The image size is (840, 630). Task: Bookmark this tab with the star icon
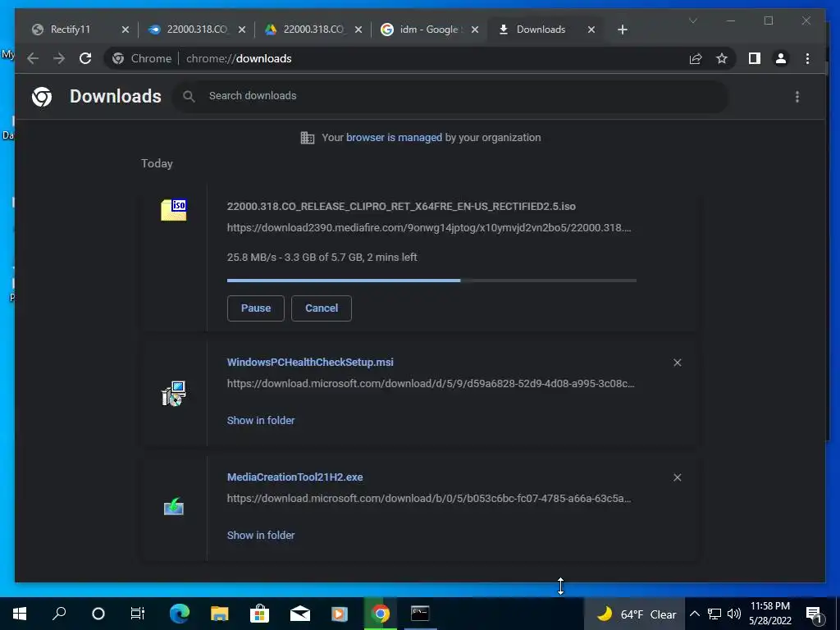click(722, 58)
